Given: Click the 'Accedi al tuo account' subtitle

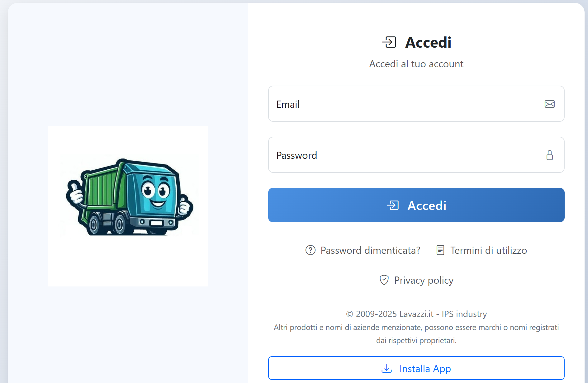Looking at the screenshot, I should (416, 64).
